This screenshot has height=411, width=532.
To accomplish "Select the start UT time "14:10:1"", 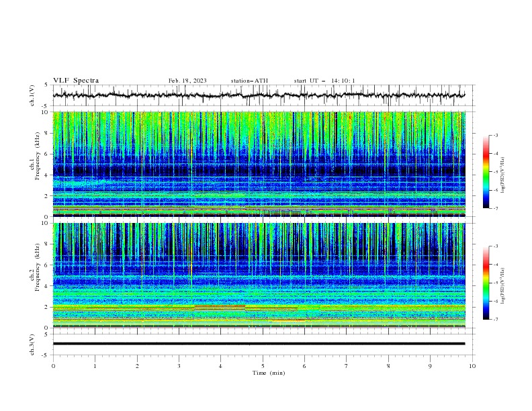I will [343, 81].
